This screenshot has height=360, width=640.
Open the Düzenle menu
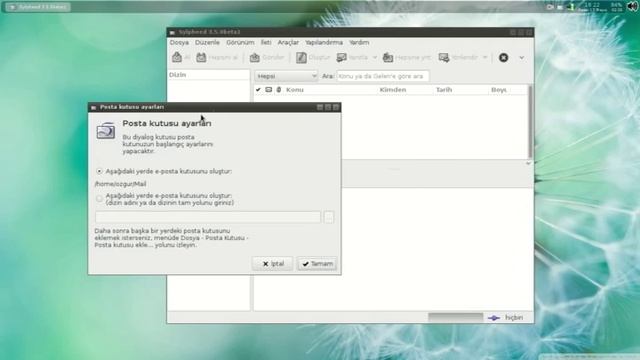[207, 42]
